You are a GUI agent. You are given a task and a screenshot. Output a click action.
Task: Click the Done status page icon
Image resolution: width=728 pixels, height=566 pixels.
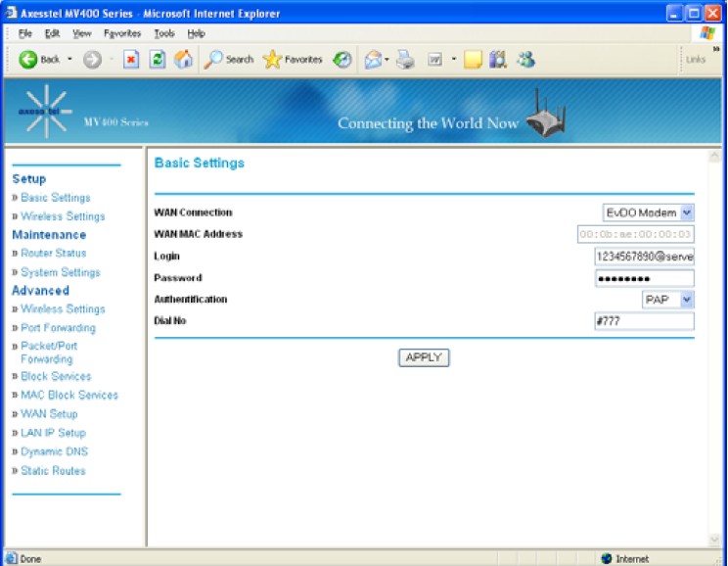point(11,558)
